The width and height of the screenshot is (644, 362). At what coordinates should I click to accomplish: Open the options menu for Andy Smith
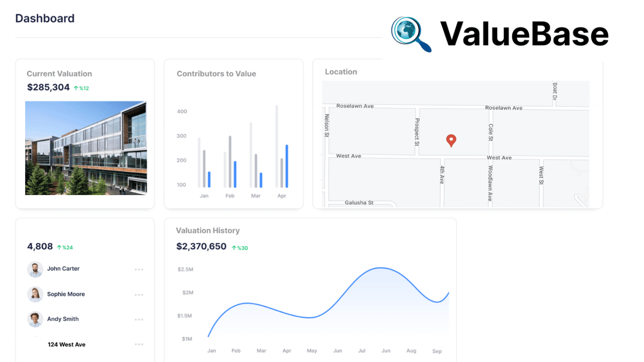click(139, 319)
